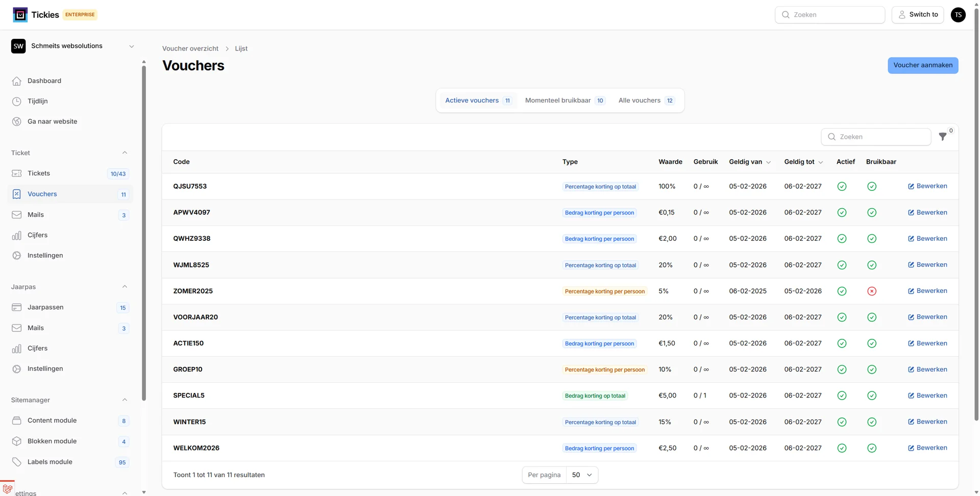This screenshot has height=496, width=980.
Task: Click the red Bruikbaar status for ZOMER2025
Action: 872,291
